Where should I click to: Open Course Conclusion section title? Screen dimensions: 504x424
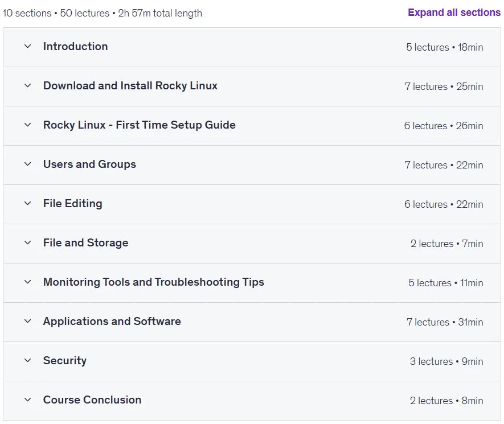pyautogui.click(x=92, y=400)
